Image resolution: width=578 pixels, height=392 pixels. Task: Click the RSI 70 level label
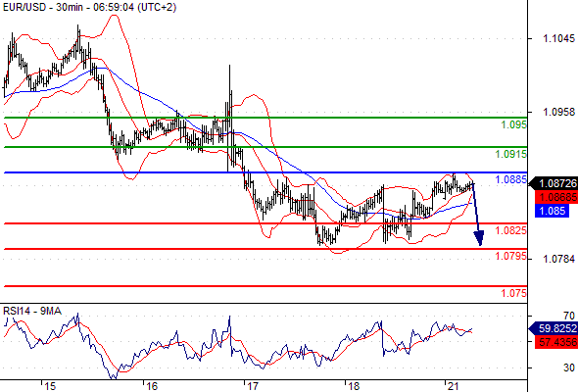569,316
